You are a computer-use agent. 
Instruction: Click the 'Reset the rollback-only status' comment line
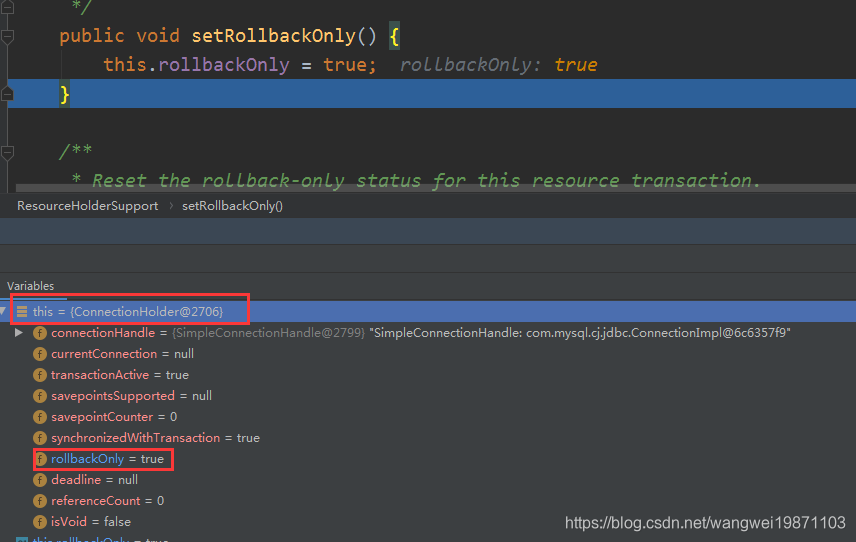415,180
